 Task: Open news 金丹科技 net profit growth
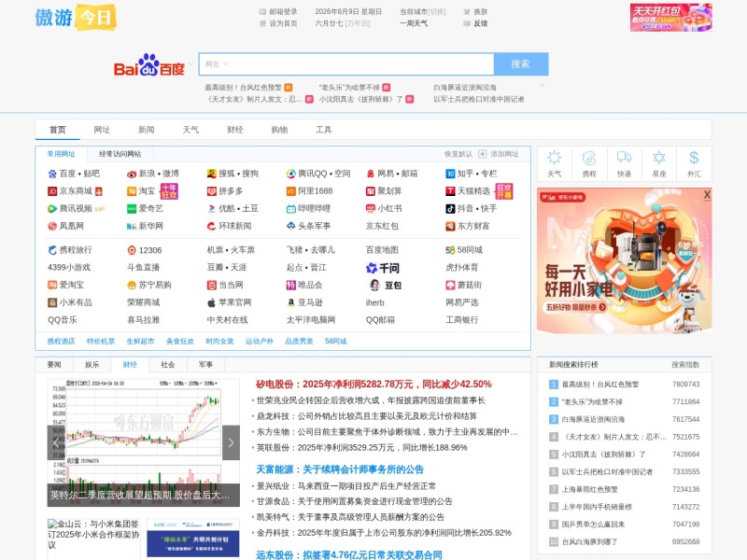point(384,533)
